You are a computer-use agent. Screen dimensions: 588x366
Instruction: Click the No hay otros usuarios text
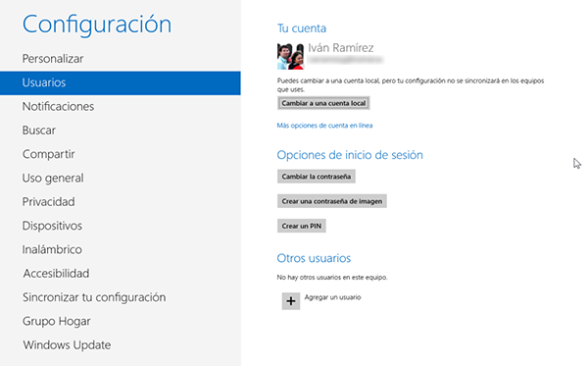[x=332, y=278]
